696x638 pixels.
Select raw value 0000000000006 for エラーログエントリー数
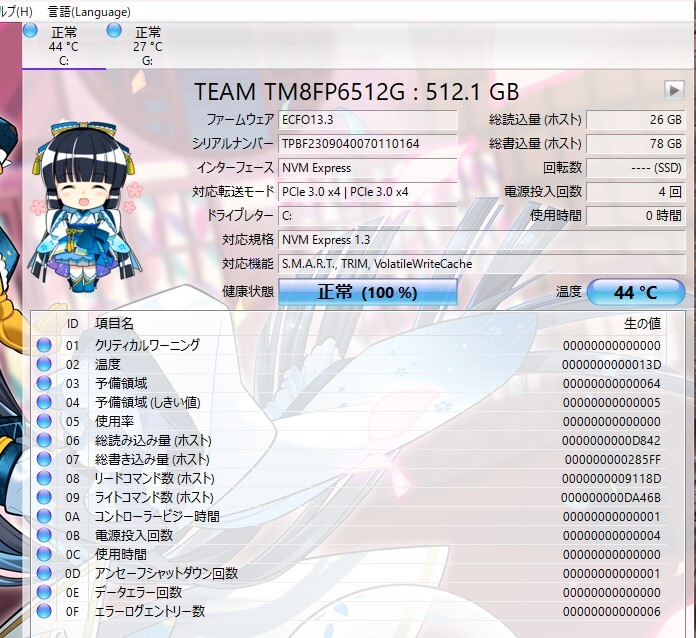coord(612,611)
